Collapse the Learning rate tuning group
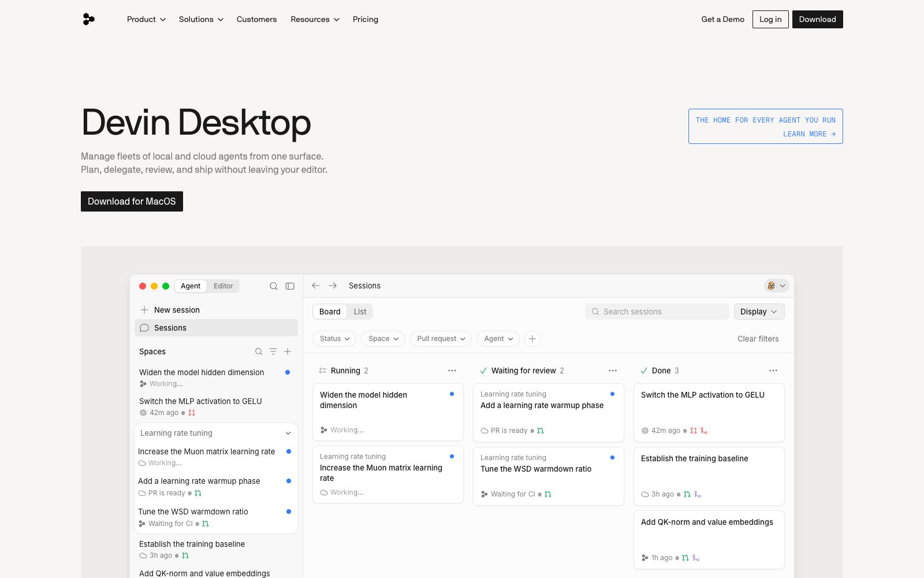 click(288, 433)
